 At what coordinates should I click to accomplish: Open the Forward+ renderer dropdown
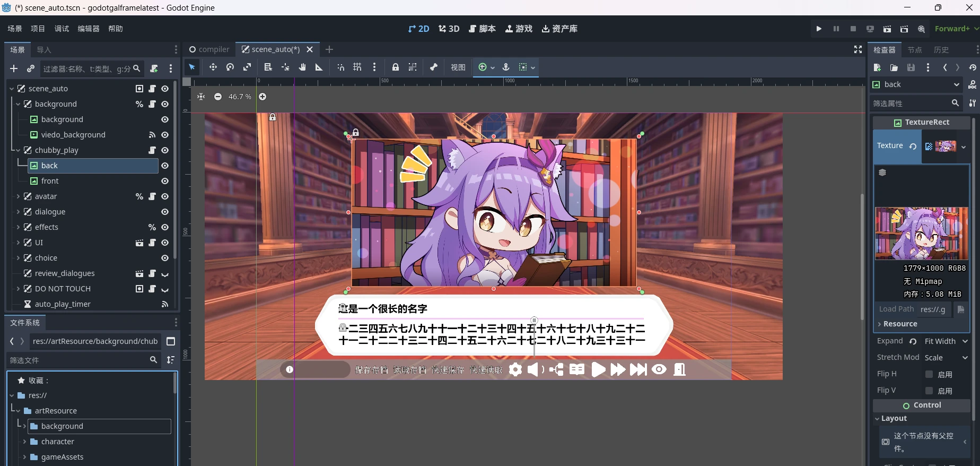coord(956,29)
